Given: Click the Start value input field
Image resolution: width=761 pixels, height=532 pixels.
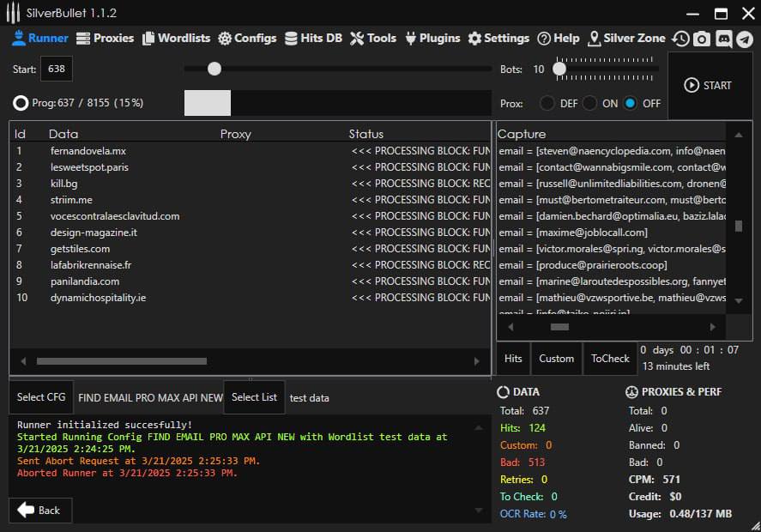Looking at the screenshot, I should click(x=56, y=69).
